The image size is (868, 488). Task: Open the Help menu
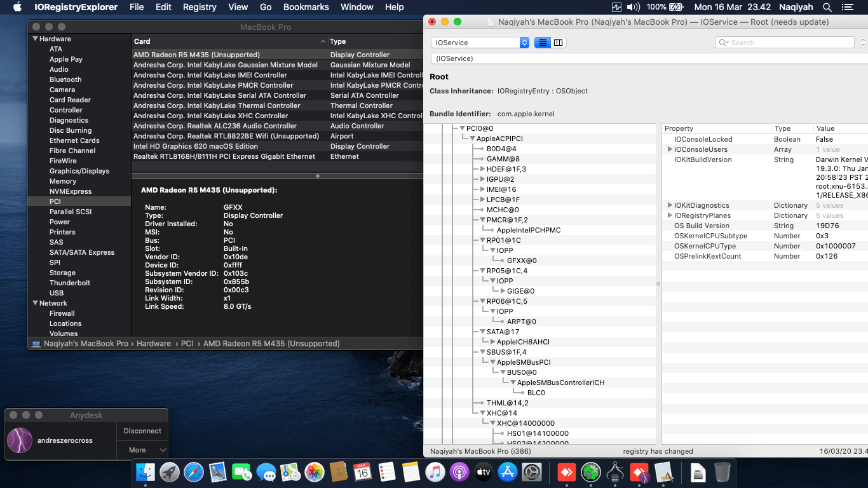pyautogui.click(x=395, y=7)
